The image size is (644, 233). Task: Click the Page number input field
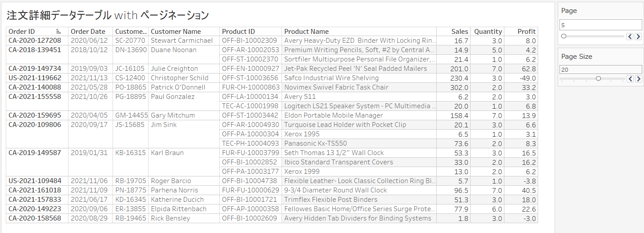click(x=600, y=25)
